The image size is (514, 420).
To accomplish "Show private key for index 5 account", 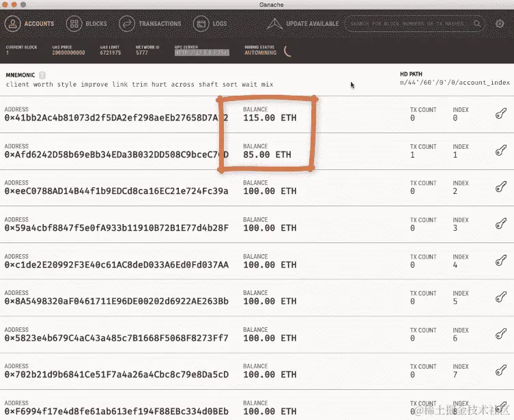I will 501,297.
